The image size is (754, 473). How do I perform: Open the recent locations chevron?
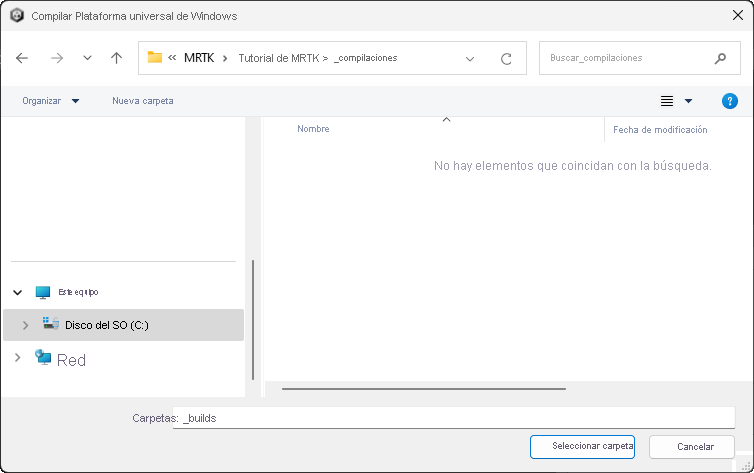[x=87, y=58]
